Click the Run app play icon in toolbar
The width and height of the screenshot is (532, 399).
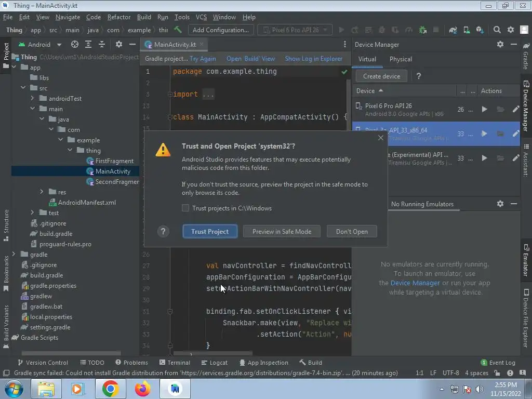click(x=341, y=30)
